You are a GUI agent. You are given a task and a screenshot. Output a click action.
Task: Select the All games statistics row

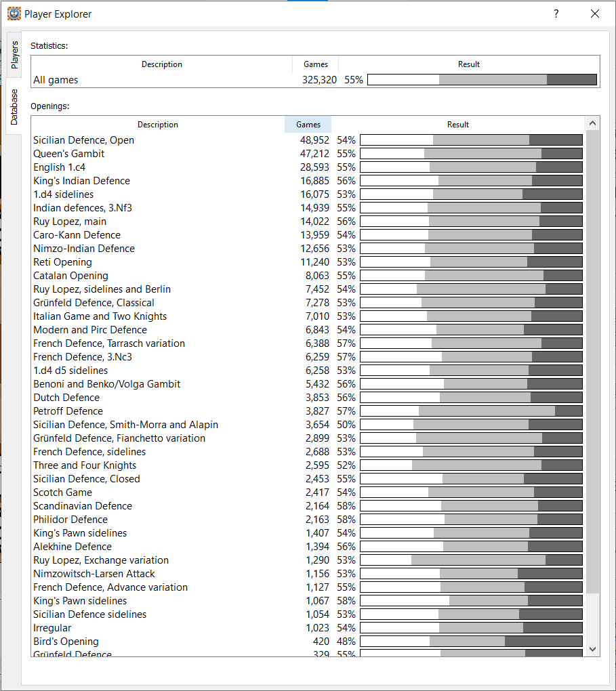coord(56,80)
